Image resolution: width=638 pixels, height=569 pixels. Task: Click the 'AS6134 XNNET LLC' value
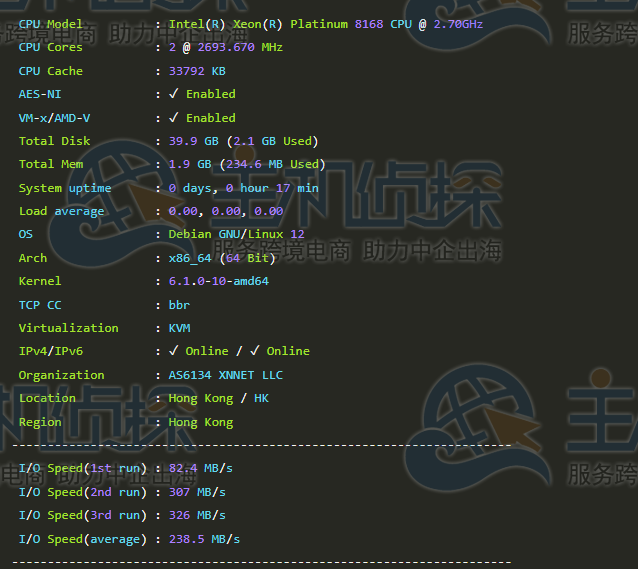click(226, 375)
